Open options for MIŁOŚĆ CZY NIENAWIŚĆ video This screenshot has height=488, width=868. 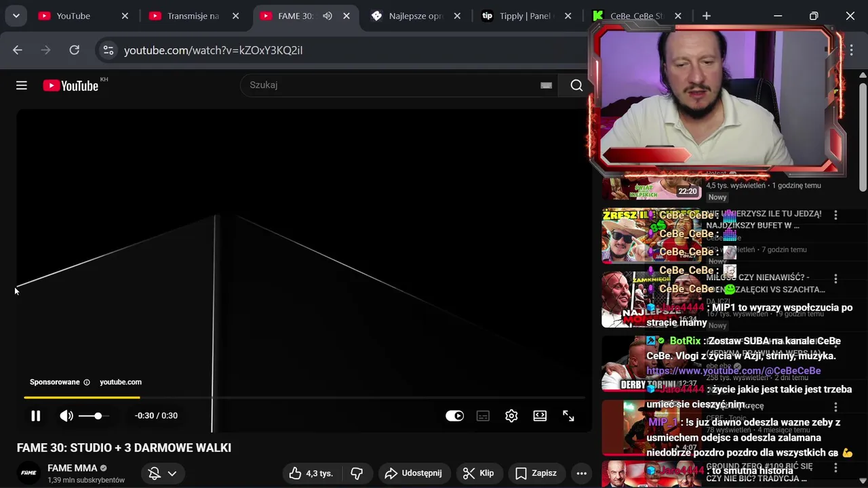tap(835, 279)
